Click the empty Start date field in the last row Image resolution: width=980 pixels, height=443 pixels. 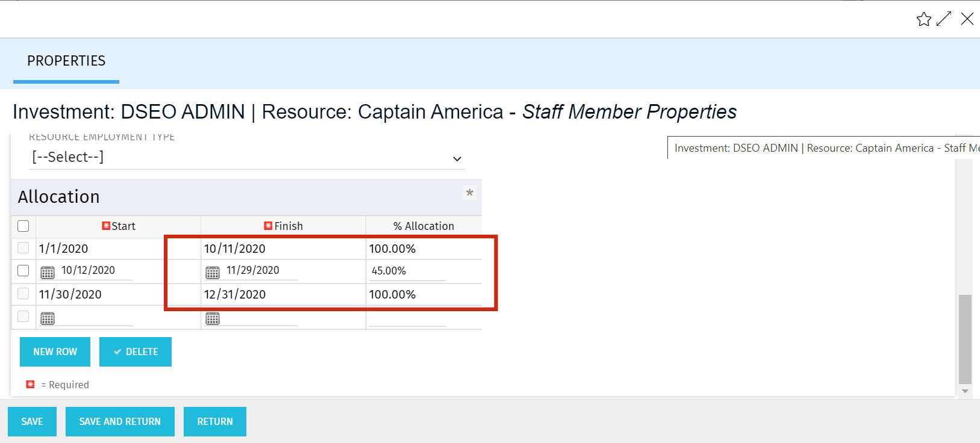pos(96,318)
